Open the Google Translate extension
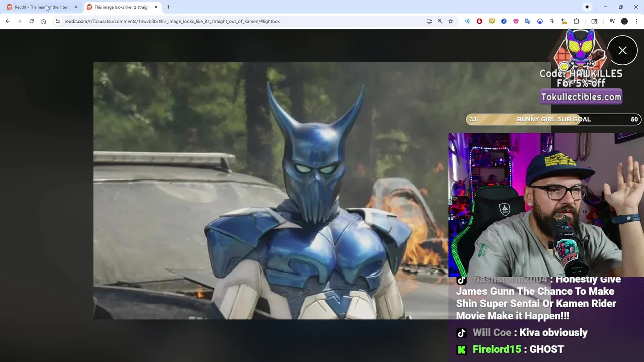Viewport: 644px width, 362px height. (x=528, y=21)
